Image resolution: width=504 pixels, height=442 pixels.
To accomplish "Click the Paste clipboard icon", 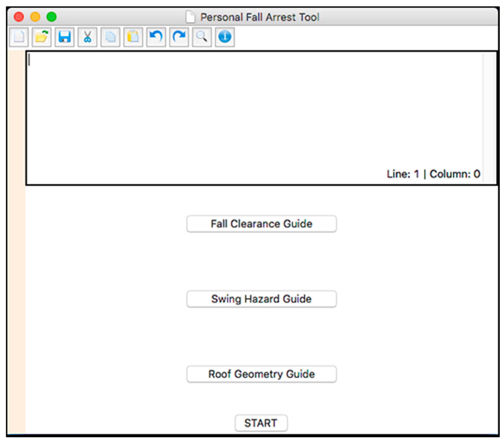I will coord(133,37).
